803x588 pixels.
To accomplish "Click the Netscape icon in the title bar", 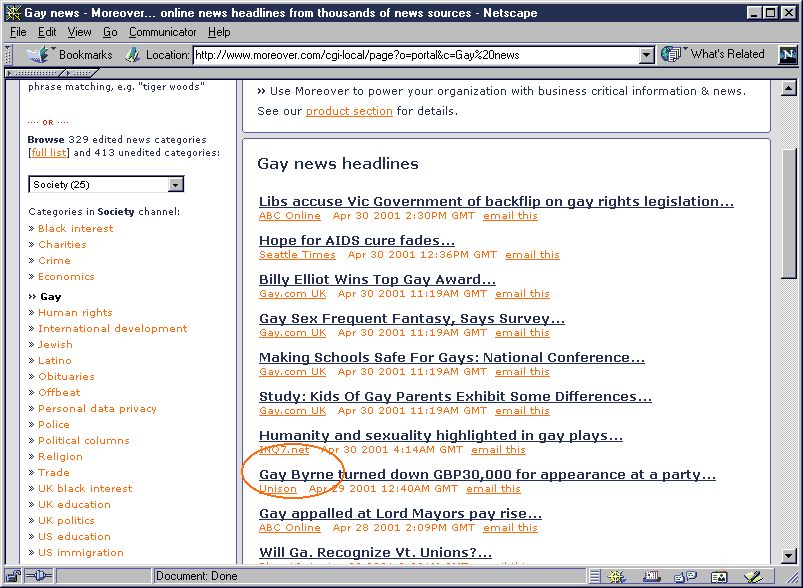I will [x=13, y=12].
